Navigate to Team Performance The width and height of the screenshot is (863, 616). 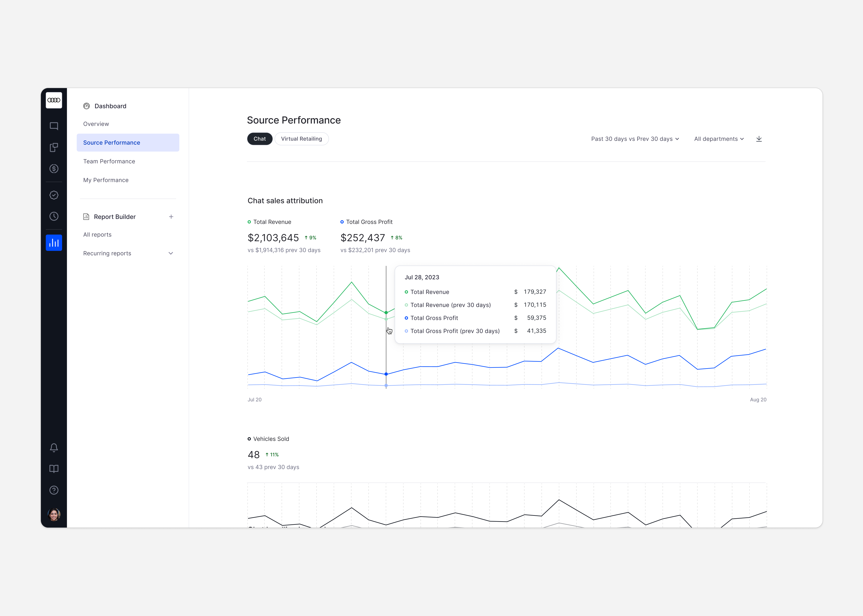coord(109,161)
